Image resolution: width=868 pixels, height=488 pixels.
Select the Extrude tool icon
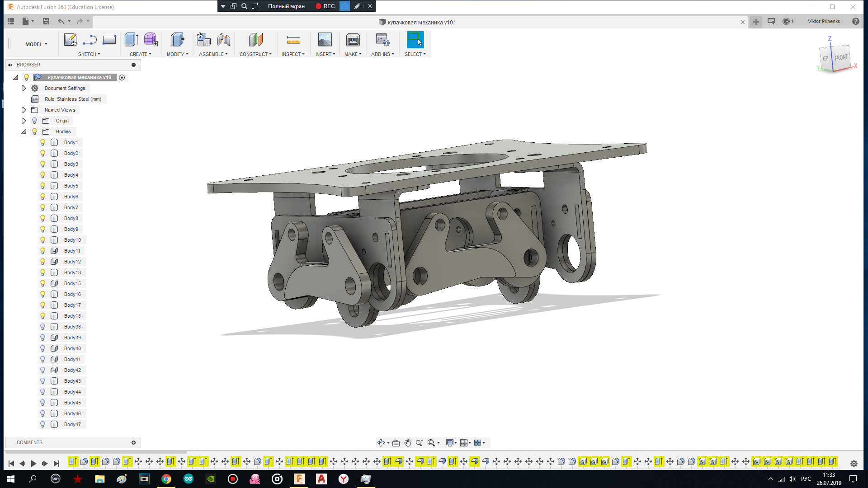131,40
